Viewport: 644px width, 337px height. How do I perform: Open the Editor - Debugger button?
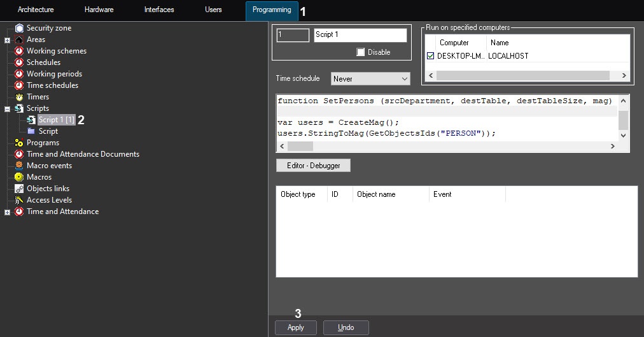(x=313, y=166)
